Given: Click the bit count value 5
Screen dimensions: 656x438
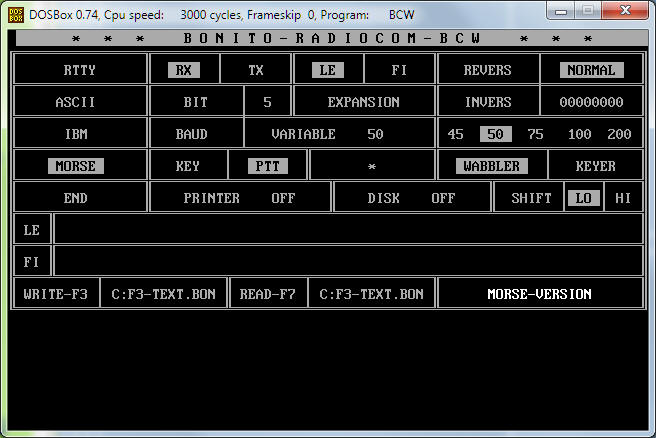Looking at the screenshot, I should 267,102.
